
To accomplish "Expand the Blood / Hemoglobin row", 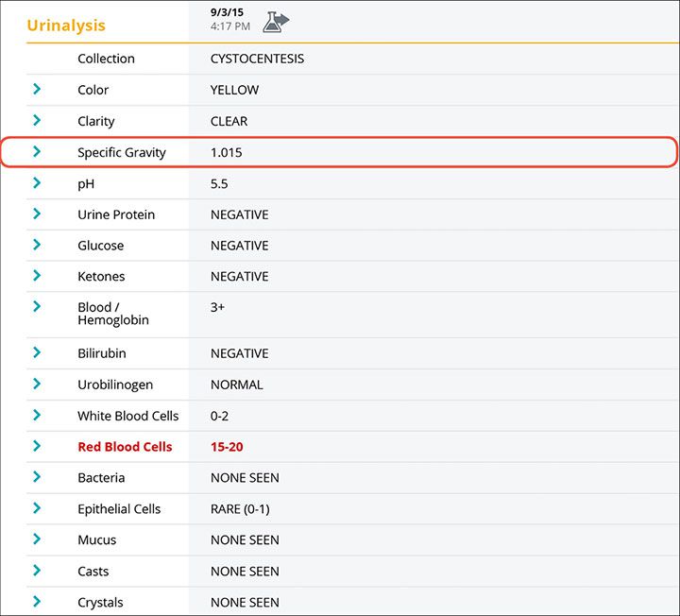I will pyautogui.click(x=37, y=307).
